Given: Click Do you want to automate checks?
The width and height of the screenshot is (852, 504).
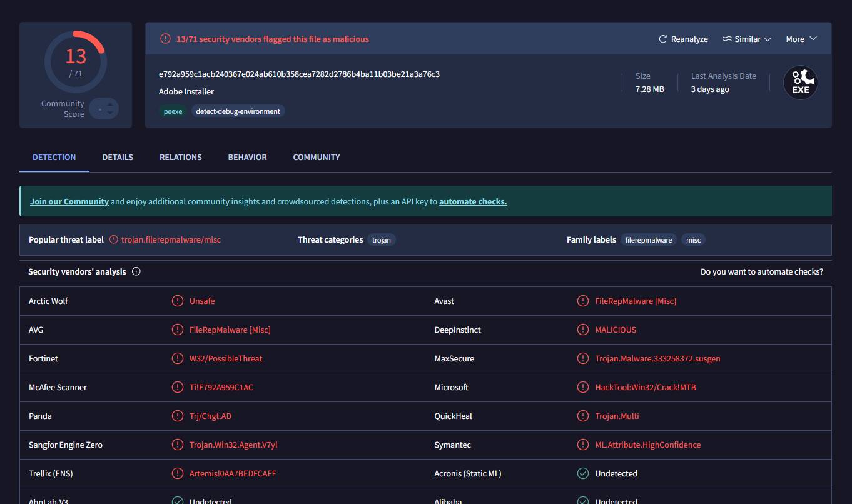Looking at the screenshot, I should pyautogui.click(x=761, y=271).
